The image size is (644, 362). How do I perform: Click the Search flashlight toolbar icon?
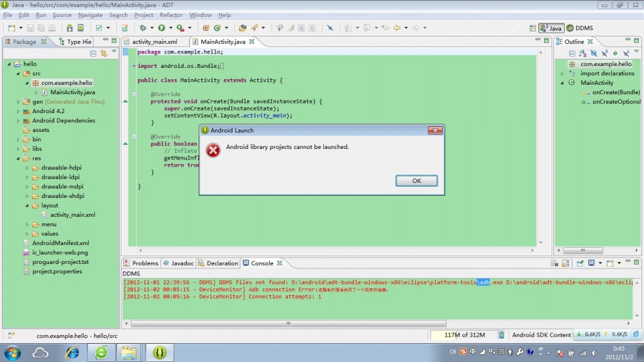(255, 28)
